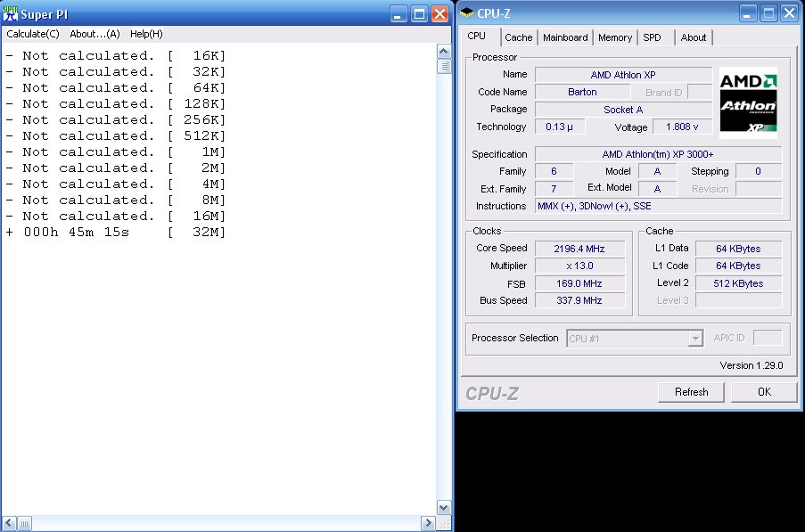Click the AMD Athlon XP logo image
805x532 pixels.
pos(748,102)
